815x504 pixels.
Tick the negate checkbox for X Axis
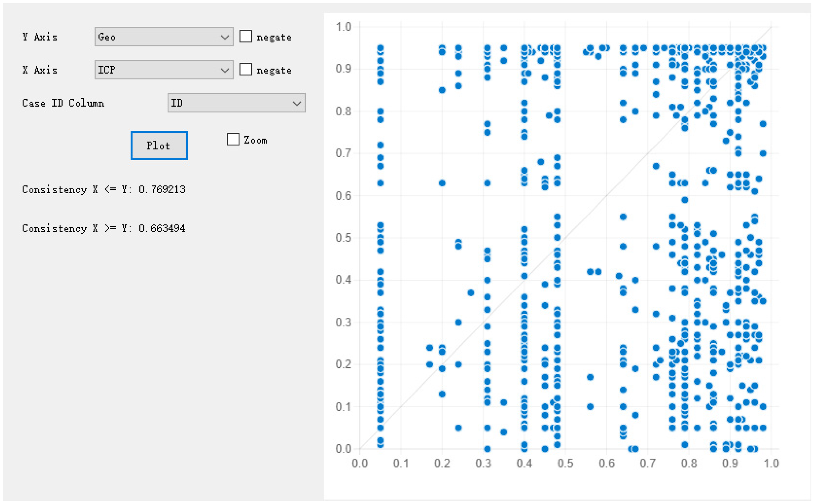(x=245, y=69)
